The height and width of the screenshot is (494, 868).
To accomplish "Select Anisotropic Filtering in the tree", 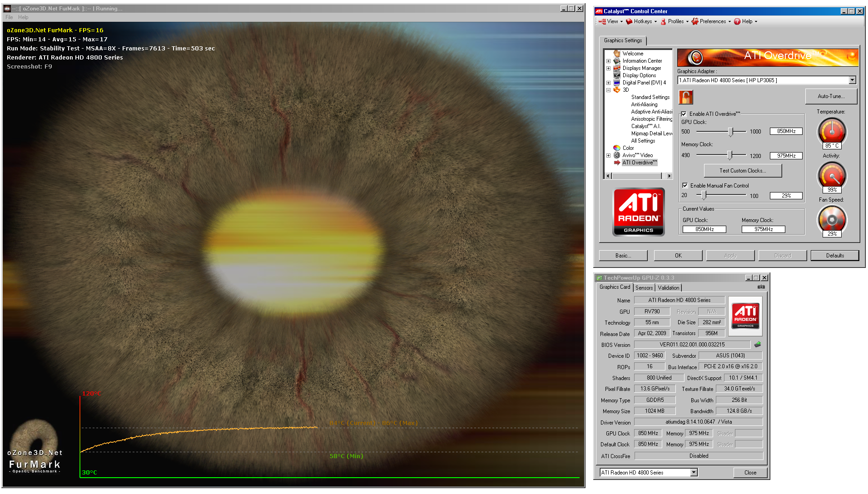I will click(651, 119).
